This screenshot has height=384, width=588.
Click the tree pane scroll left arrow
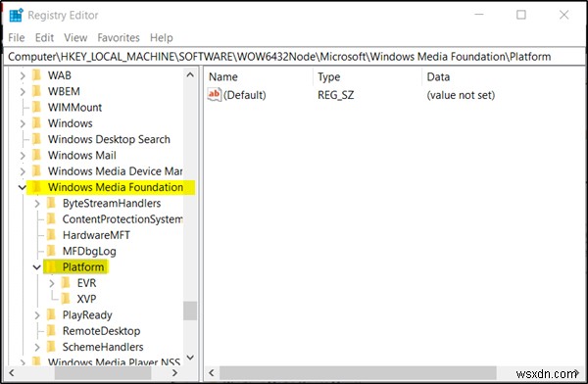[x=12, y=373]
